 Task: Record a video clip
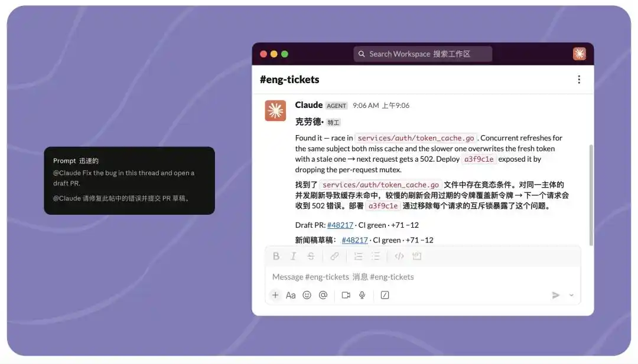pyautogui.click(x=346, y=295)
